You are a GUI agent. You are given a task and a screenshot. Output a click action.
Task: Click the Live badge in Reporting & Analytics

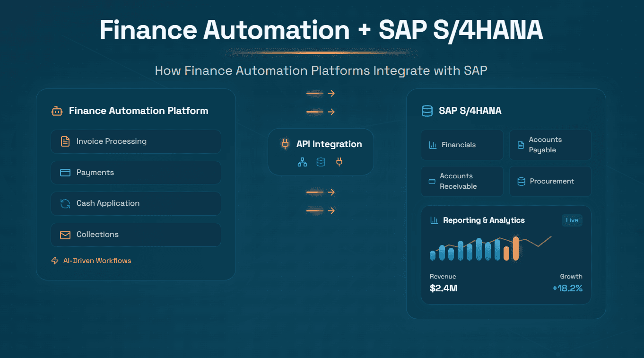572,220
